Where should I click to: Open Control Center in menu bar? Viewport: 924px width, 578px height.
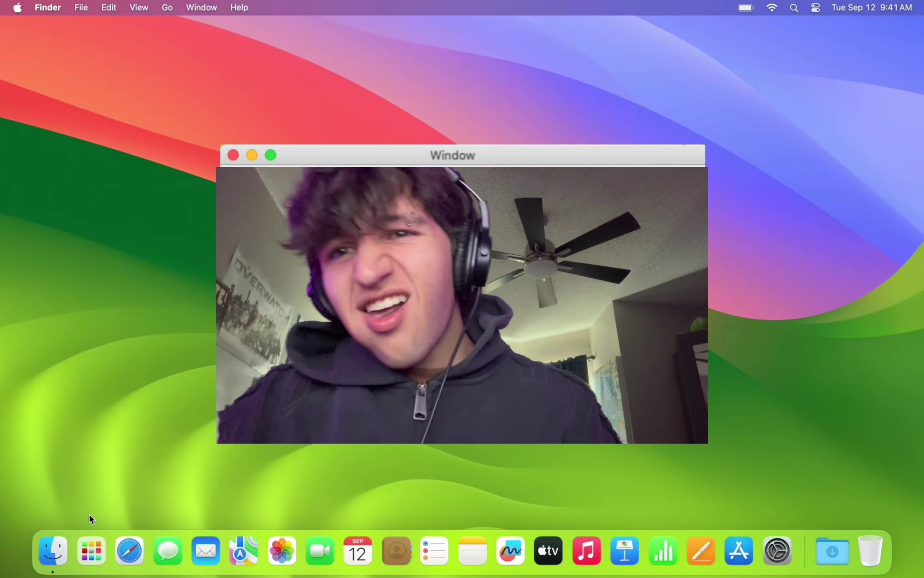(816, 8)
